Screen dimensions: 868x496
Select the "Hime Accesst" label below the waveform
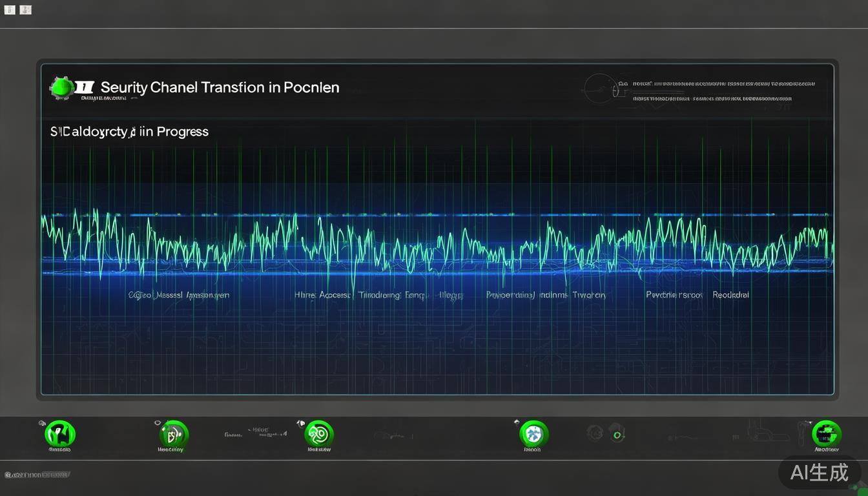[322, 294]
